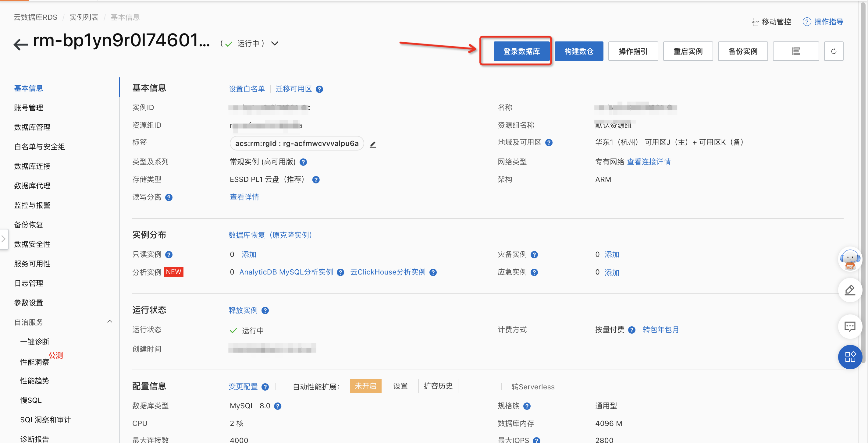868x443 pixels.
Task: Click 实例列表 in the breadcrumb
Action: coord(84,17)
